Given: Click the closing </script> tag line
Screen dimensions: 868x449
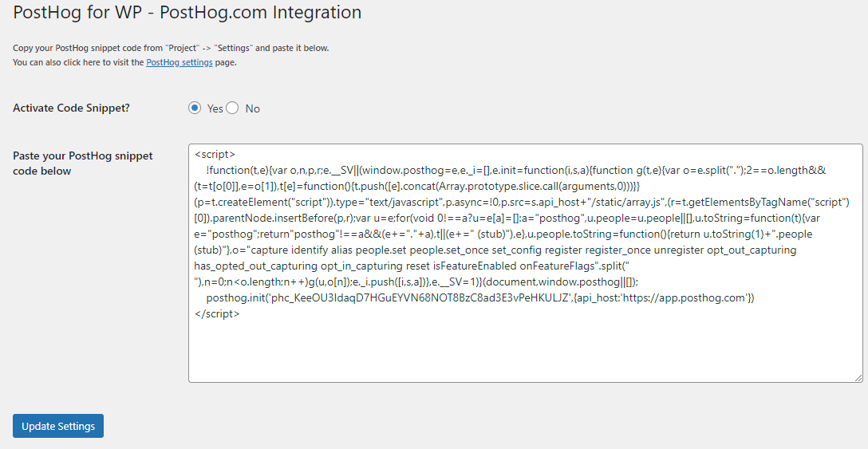Looking at the screenshot, I should 217,313.
